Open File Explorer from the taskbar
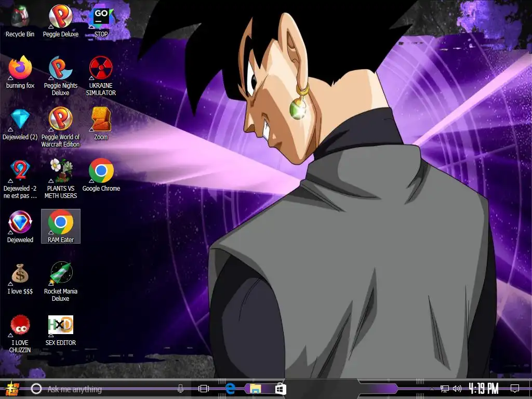This screenshot has height=399, width=532. click(x=255, y=389)
